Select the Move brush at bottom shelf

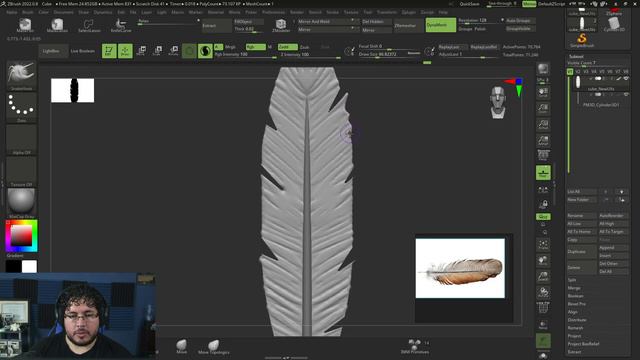click(182, 346)
